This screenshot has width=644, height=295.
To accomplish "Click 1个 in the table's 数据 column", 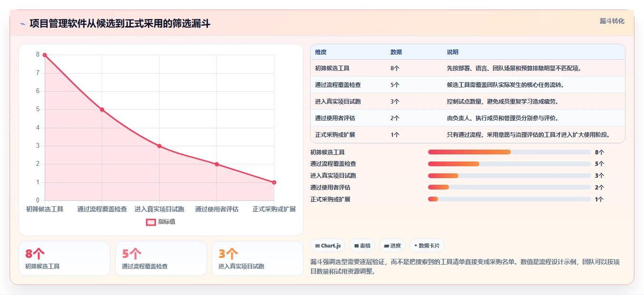I will 395,135.
